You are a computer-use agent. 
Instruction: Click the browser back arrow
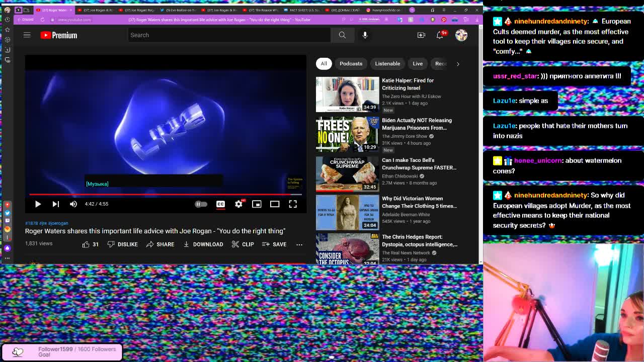pos(19,20)
